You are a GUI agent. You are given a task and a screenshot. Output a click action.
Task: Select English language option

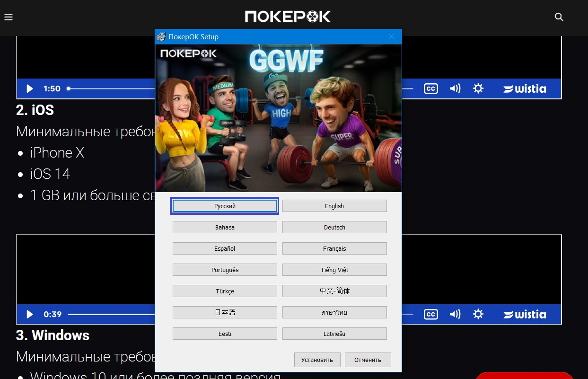click(x=334, y=206)
